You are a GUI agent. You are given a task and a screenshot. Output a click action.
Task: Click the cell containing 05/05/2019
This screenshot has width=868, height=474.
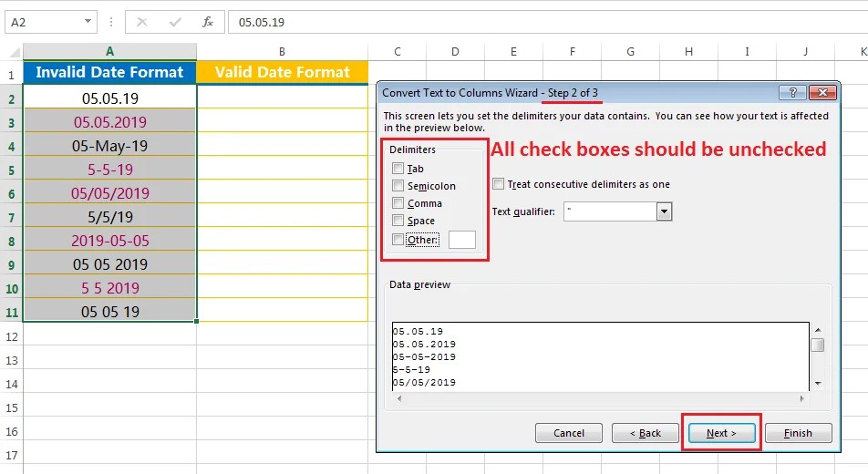click(x=109, y=193)
